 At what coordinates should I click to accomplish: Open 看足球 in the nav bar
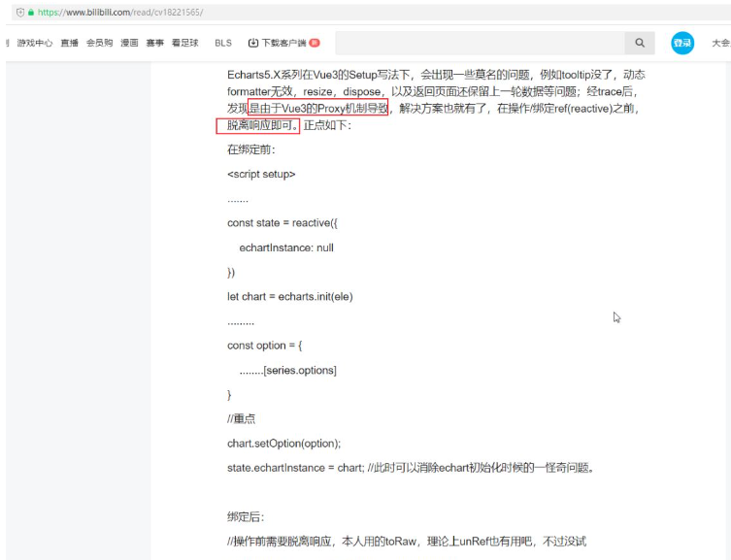tap(185, 43)
